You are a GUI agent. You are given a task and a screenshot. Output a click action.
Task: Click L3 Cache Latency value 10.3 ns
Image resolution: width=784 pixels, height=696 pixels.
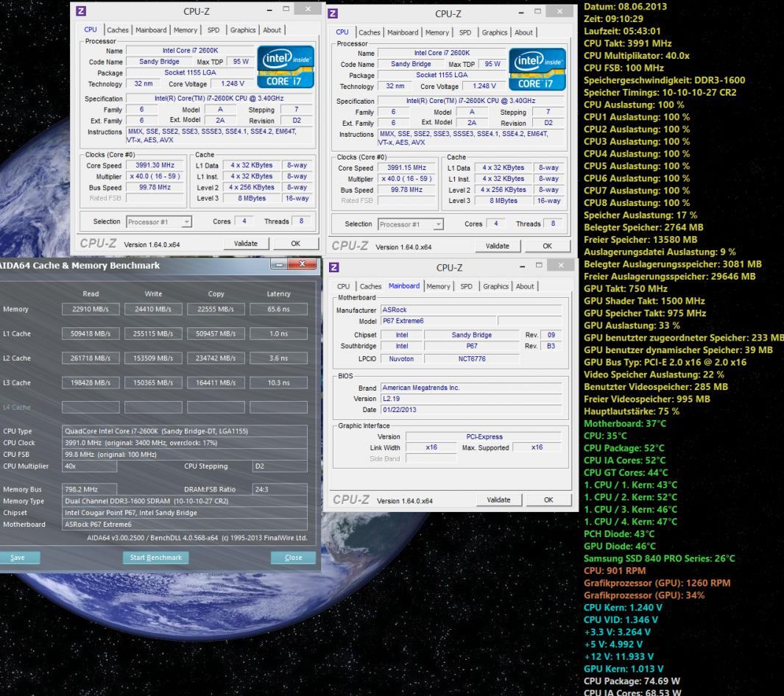point(278,383)
